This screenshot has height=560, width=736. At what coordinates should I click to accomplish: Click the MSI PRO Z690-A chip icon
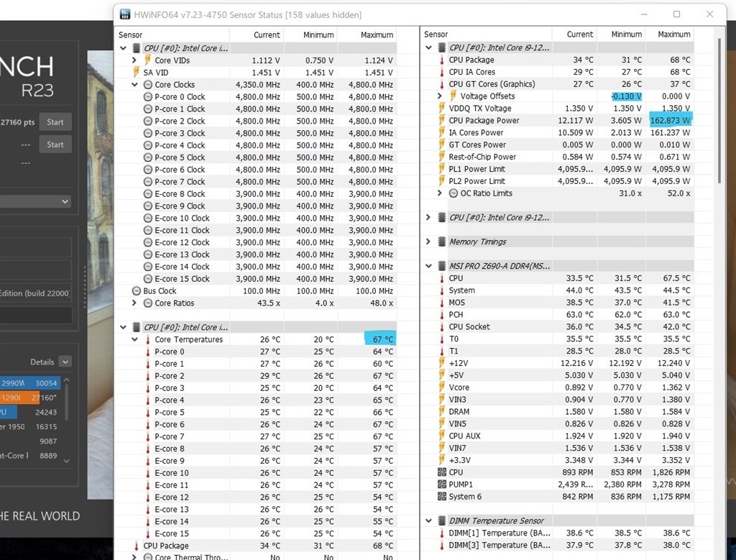pyautogui.click(x=442, y=266)
